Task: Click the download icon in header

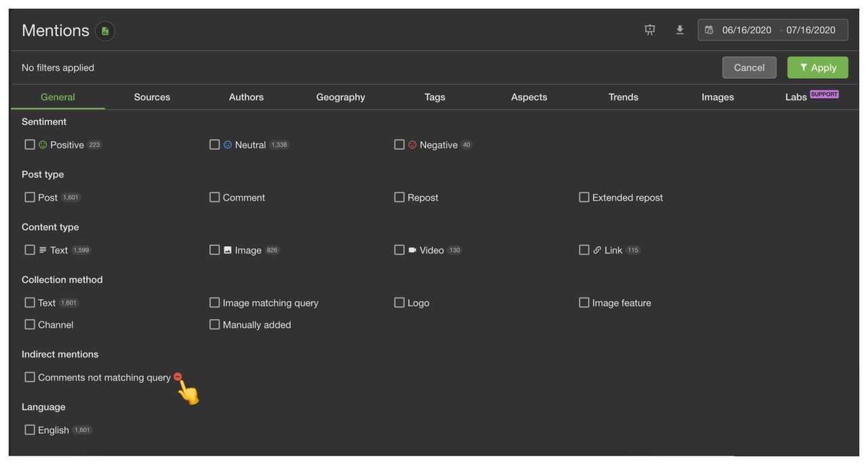Action: [x=679, y=30]
